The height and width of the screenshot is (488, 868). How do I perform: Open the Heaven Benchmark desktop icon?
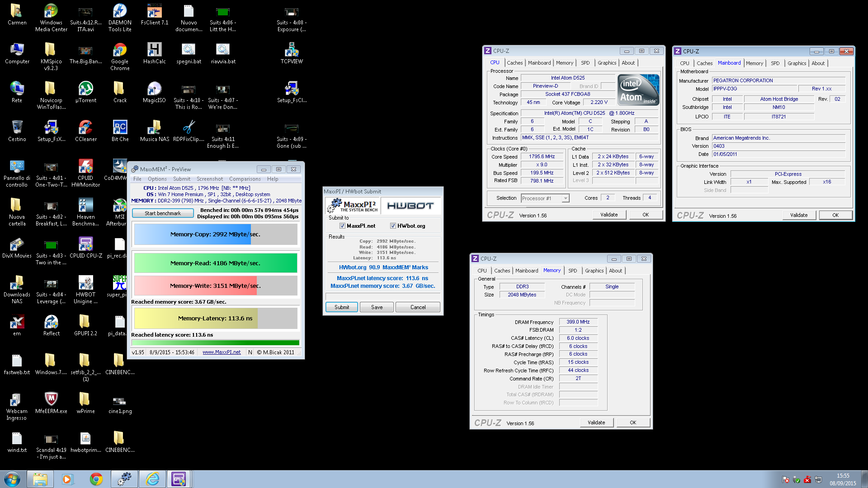[85, 212]
